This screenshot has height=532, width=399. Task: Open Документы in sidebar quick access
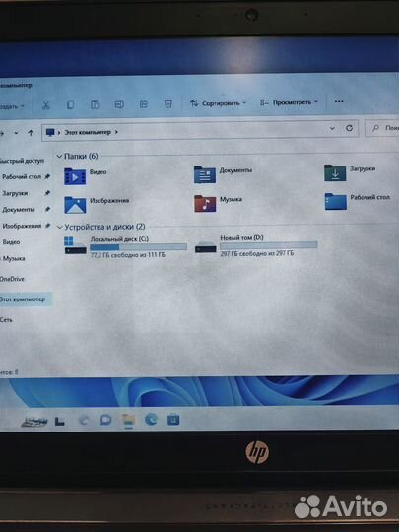19,209
